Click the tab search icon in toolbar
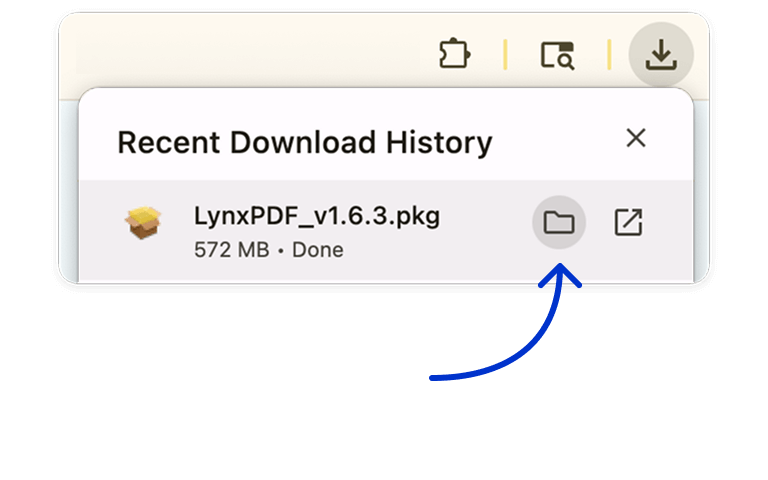Image resolution: width=768 pixels, height=480 pixels. 557,55
